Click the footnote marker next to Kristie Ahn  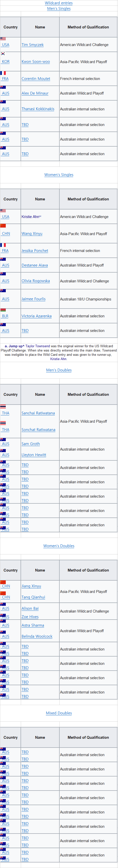coord(40,216)
